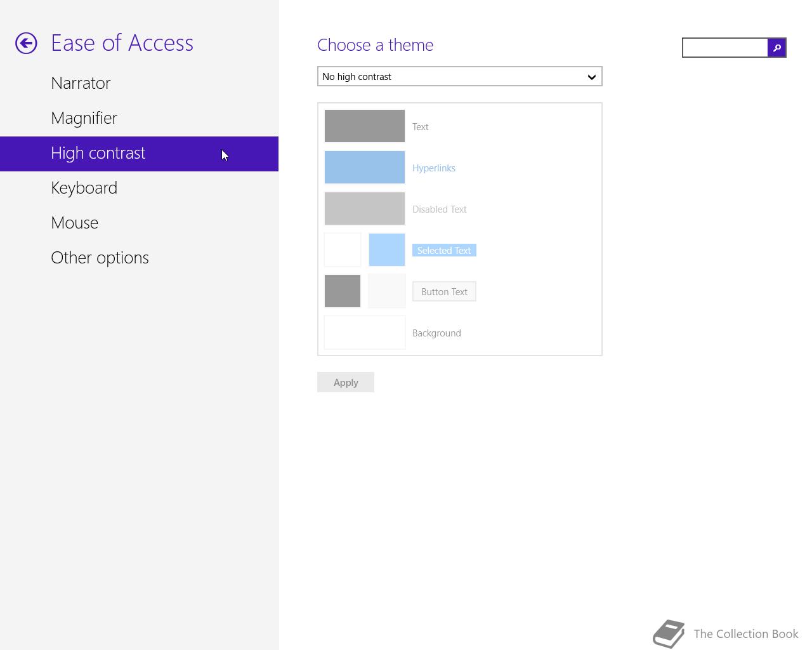Click the back arrow icon
This screenshot has height=650, width=812.
[26, 43]
